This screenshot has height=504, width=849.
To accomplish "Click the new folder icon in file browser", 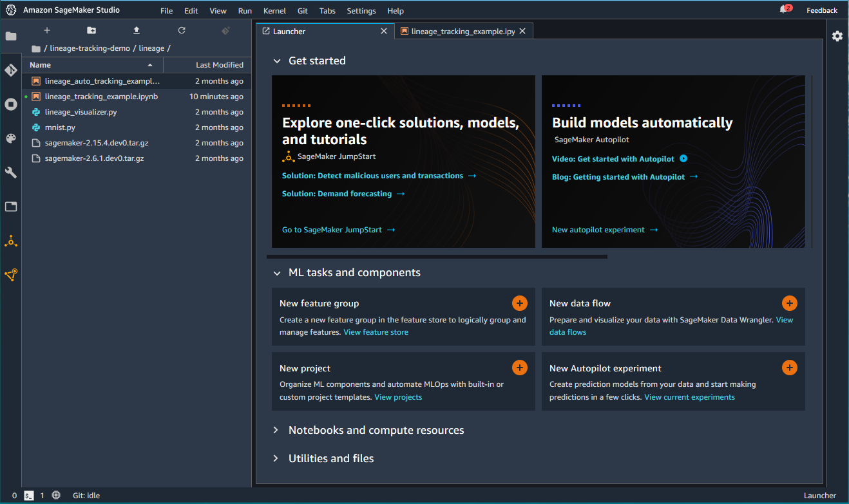I will click(91, 30).
